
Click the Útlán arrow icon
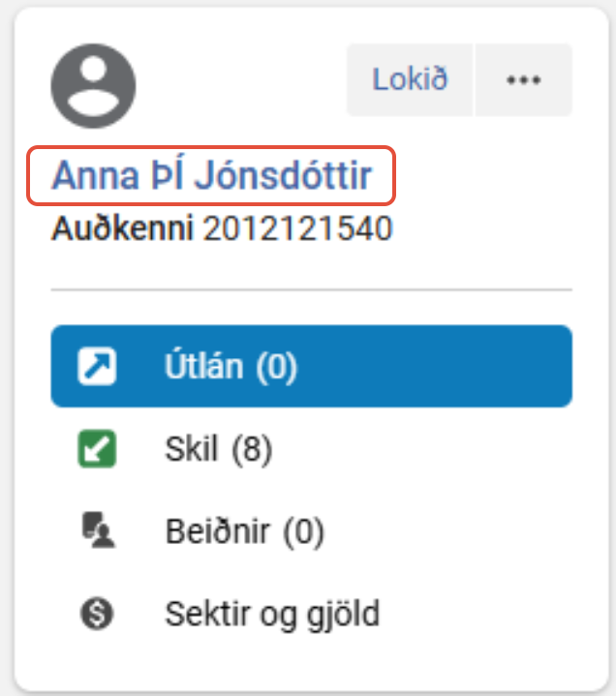pyautogui.click(x=96, y=366)
